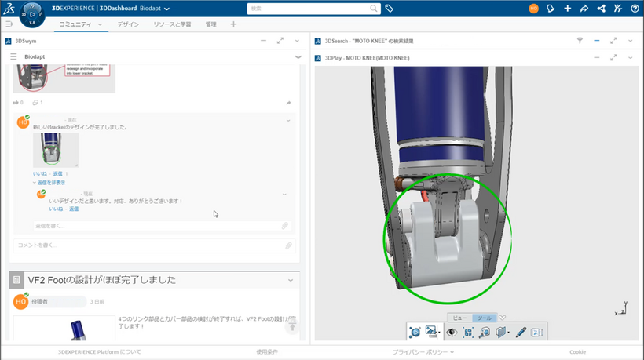Screen dimensions: 644x360
Task: Open the 3DSearch widget menu chevron
Action: pos(630,41)
